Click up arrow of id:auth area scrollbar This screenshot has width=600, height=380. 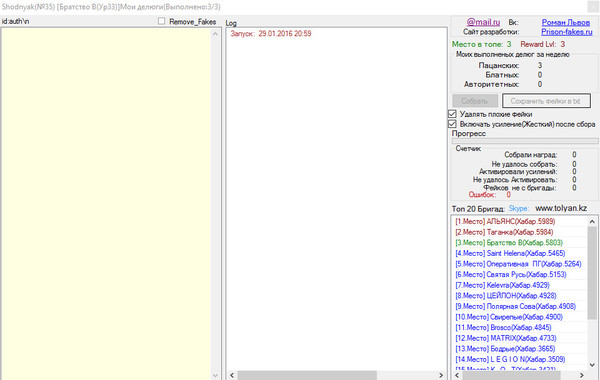point(215,34)
